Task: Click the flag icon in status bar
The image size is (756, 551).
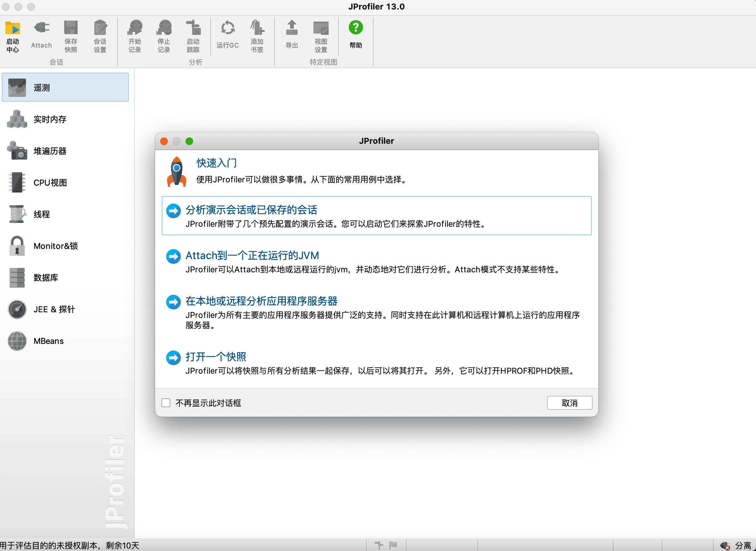Action: tap(393, 545)
